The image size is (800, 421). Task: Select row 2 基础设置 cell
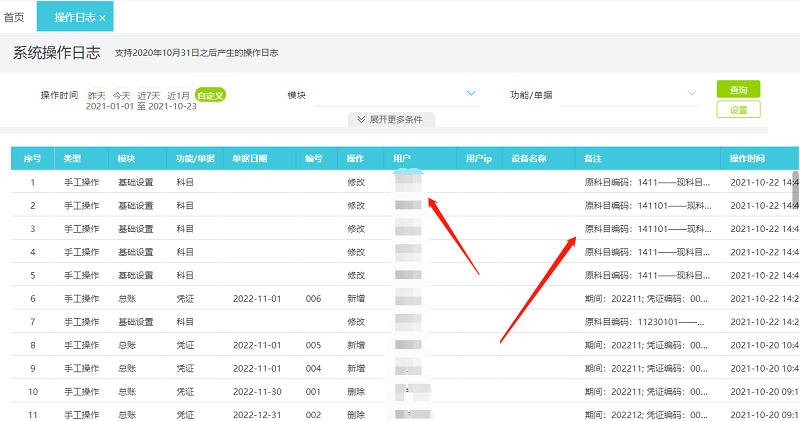point(136,206)
